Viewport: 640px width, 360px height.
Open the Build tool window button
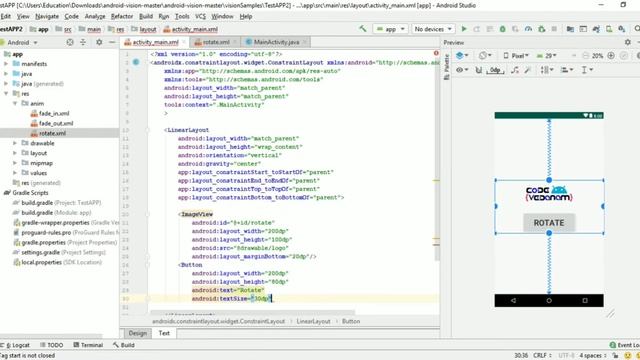point(124,345)
